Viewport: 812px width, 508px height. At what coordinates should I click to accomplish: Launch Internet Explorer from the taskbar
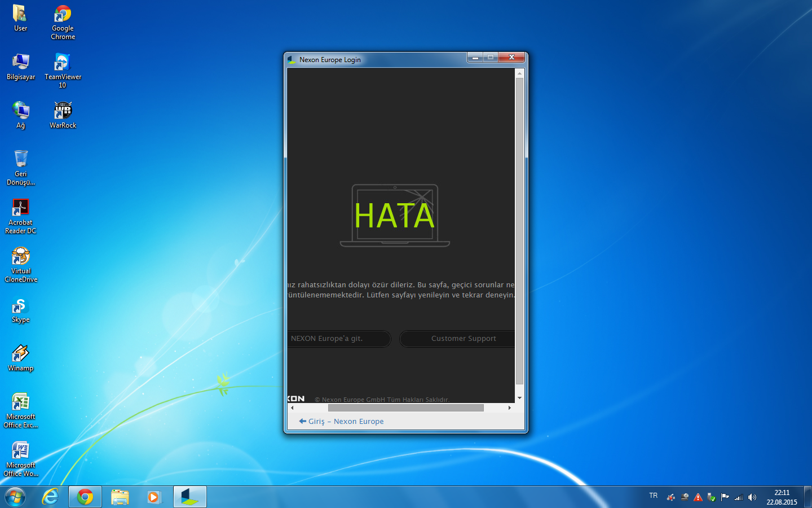pos(51,497)
